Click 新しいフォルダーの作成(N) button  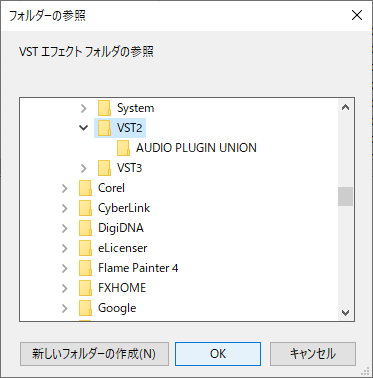(94, 354)
